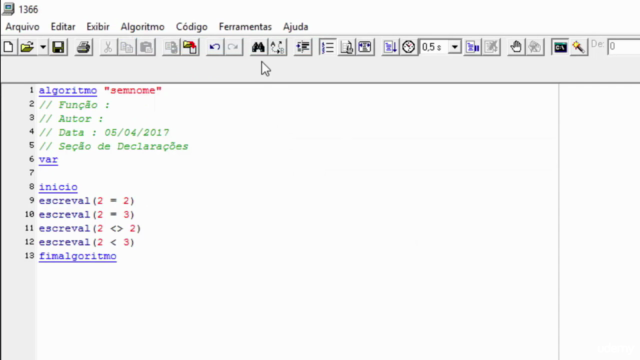This screenshot has height=360, width=640.
Task: Click the insert text block icon
Action: (190, 47)
